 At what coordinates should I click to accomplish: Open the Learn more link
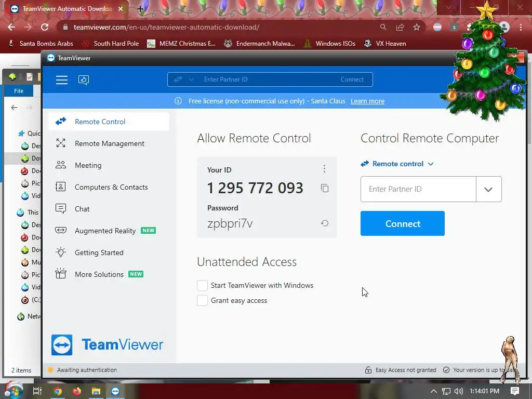click(x=367, y=101)
